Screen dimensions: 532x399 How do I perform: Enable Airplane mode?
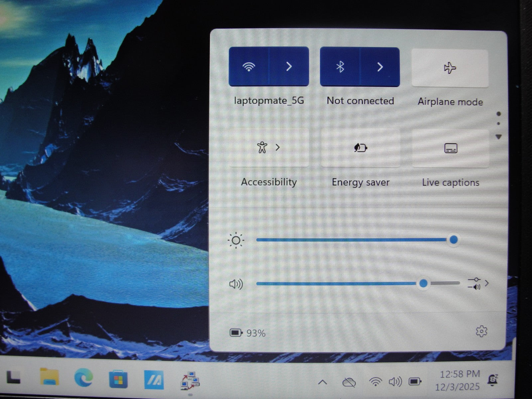point(450,68)
